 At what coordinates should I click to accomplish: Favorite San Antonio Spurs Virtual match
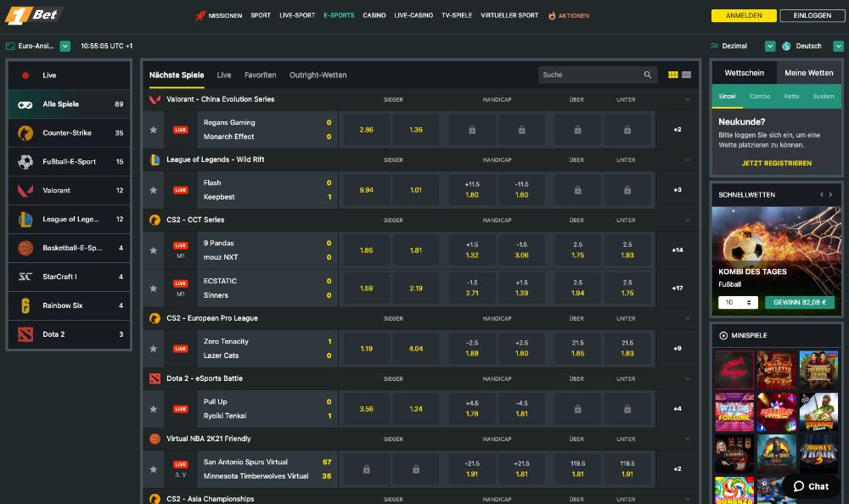click(x=154, y=469)
